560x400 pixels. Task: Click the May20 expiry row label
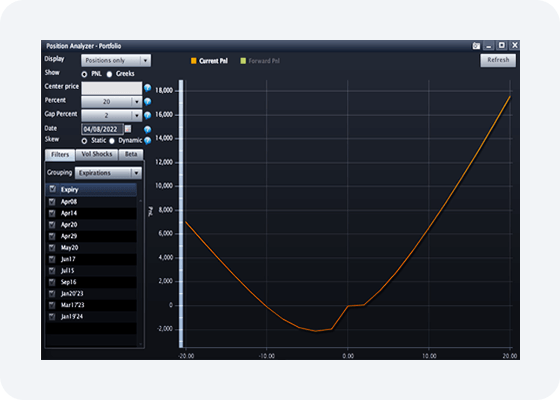pos(69,248)
